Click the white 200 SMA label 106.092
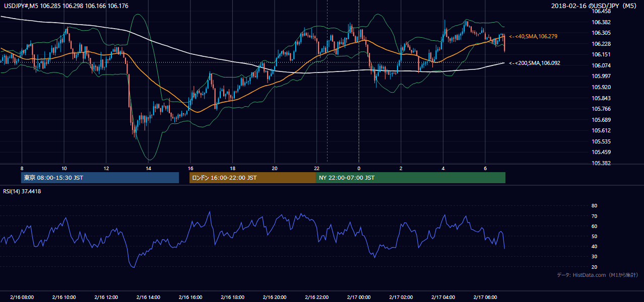This screenshot has width=644, height=302. coord(535,63)
